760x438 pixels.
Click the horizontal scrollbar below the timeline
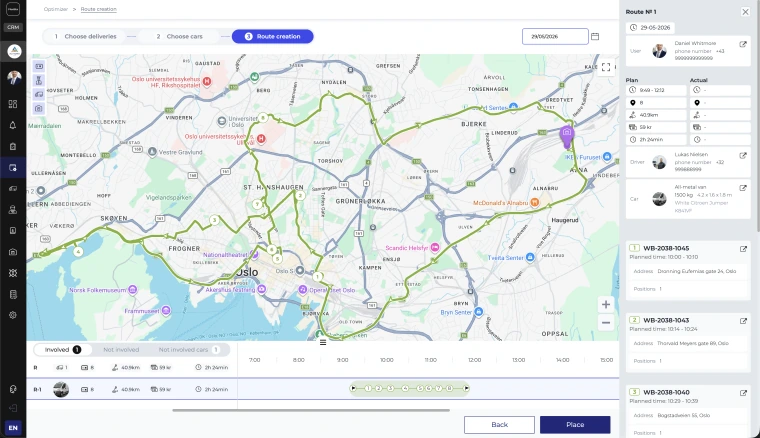[311, 410]
